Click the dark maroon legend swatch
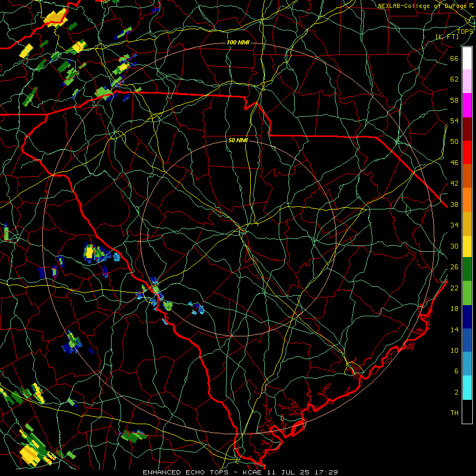Image resolution: width=476 pixels, height=476 pixels. point(467,129)
